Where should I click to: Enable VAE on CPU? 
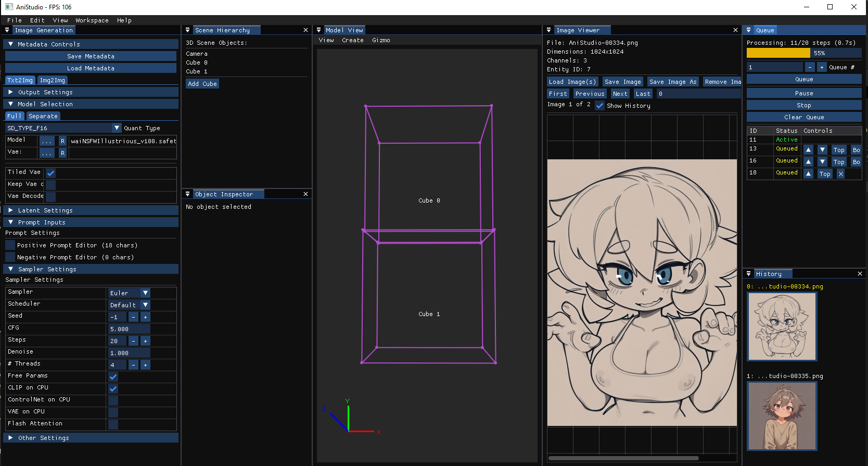click(x=113, y=413)
